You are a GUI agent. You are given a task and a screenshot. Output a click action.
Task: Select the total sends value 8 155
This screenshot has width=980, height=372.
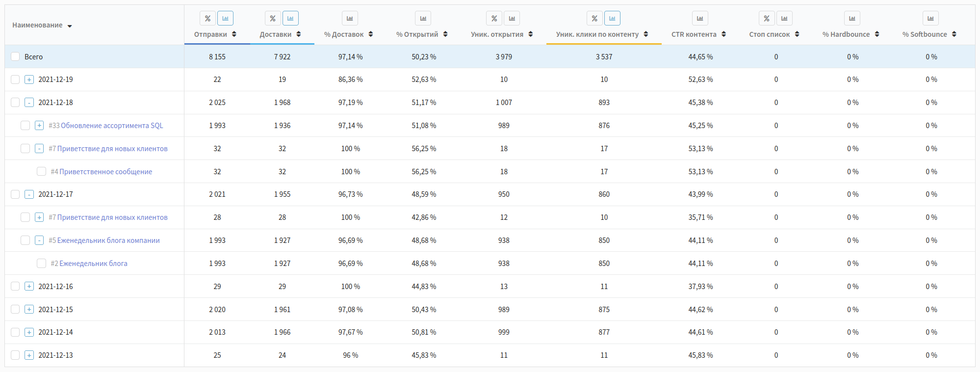(217, 57)
